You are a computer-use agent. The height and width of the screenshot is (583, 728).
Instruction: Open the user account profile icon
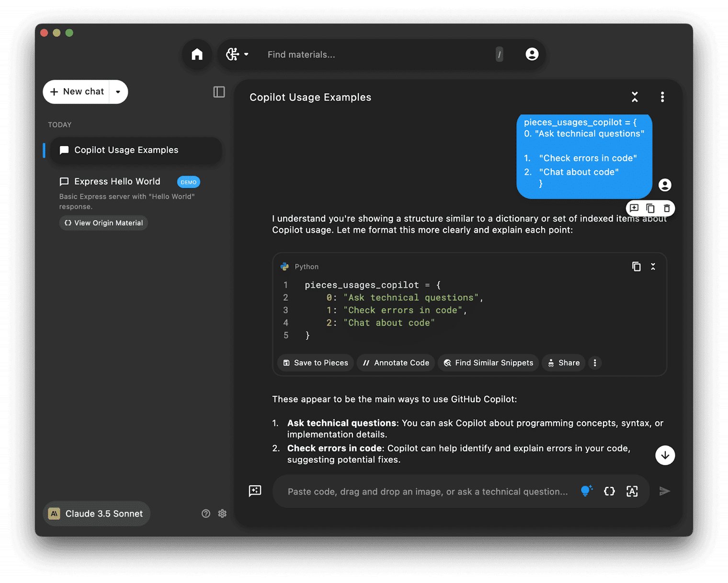(x=532, y=54)
